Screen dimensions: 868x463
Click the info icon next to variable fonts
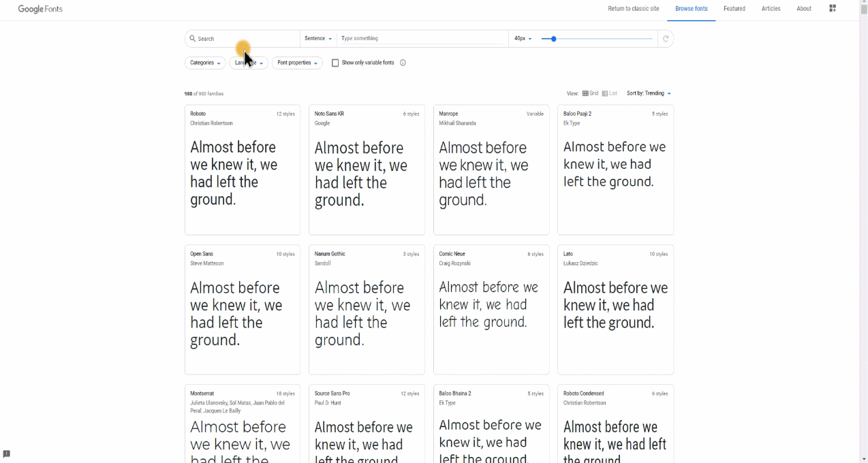point(403,63)
